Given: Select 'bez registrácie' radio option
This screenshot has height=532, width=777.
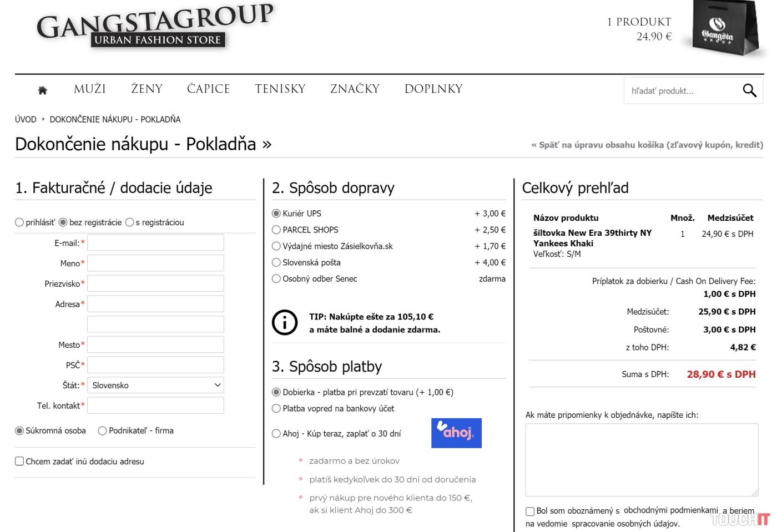Looking at the screenshot, I should coord(63,222).
